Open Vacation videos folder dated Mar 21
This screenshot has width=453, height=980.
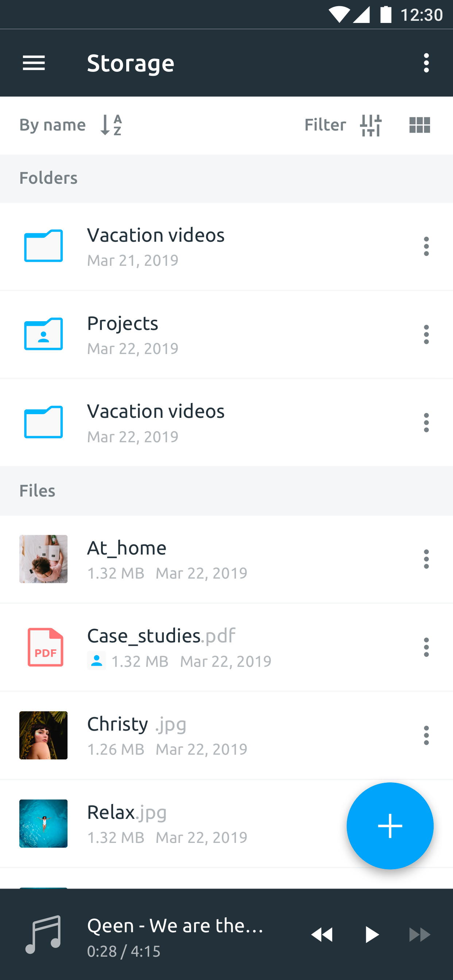click(43, 246)
